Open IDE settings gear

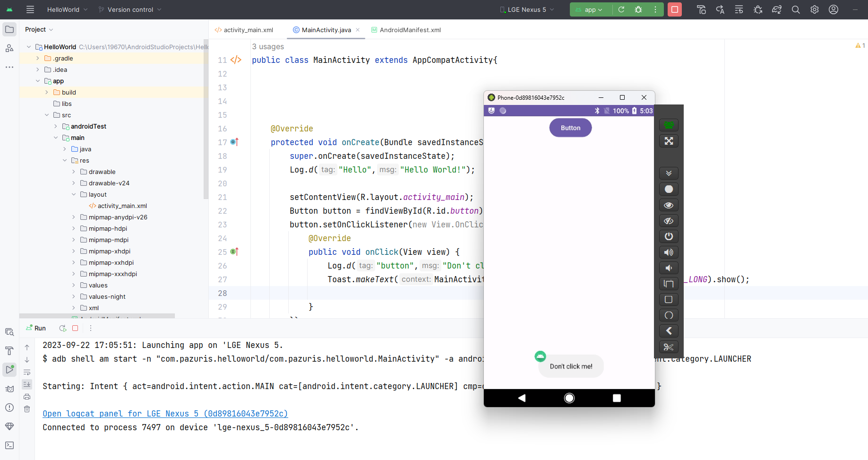pos(815,9)
